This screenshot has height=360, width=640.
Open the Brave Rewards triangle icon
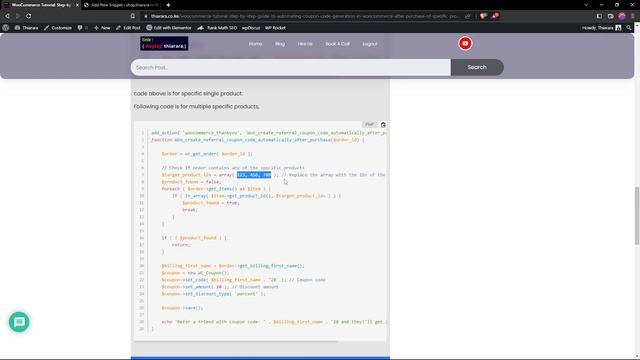click(x=495, y=16)
